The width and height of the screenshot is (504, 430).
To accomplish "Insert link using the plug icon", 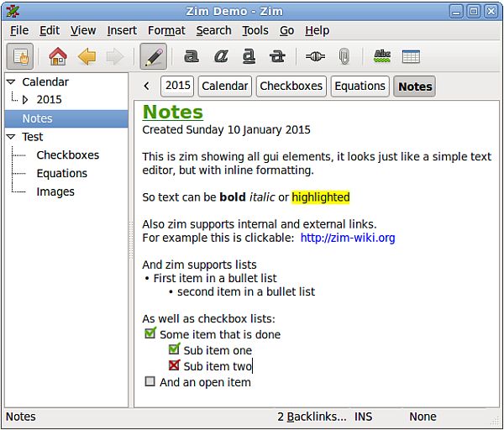I will [x=315, y=56].
